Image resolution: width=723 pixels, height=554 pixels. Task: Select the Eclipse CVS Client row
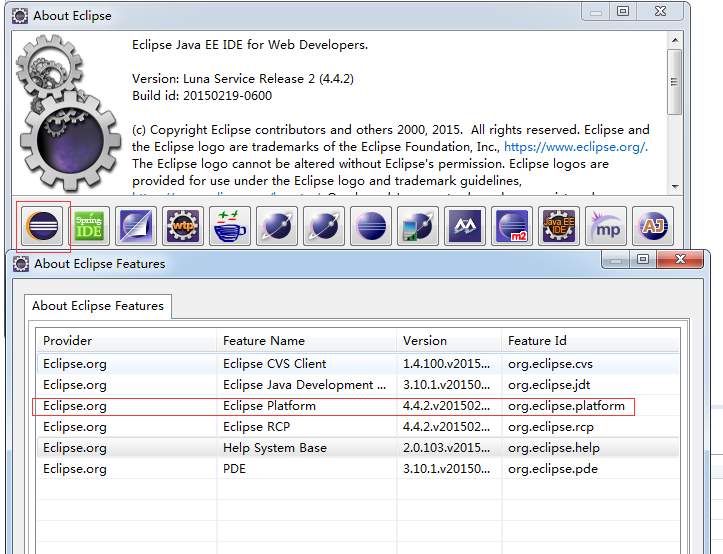click(358, 364)
